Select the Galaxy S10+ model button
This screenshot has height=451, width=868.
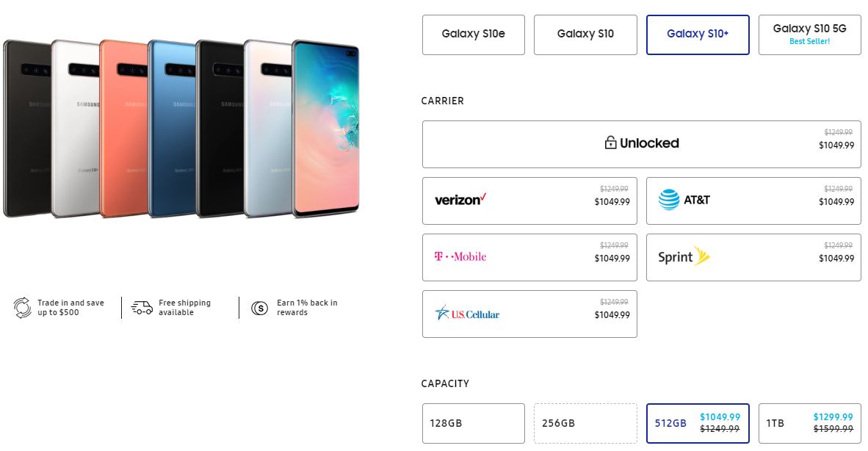[697, 35]
